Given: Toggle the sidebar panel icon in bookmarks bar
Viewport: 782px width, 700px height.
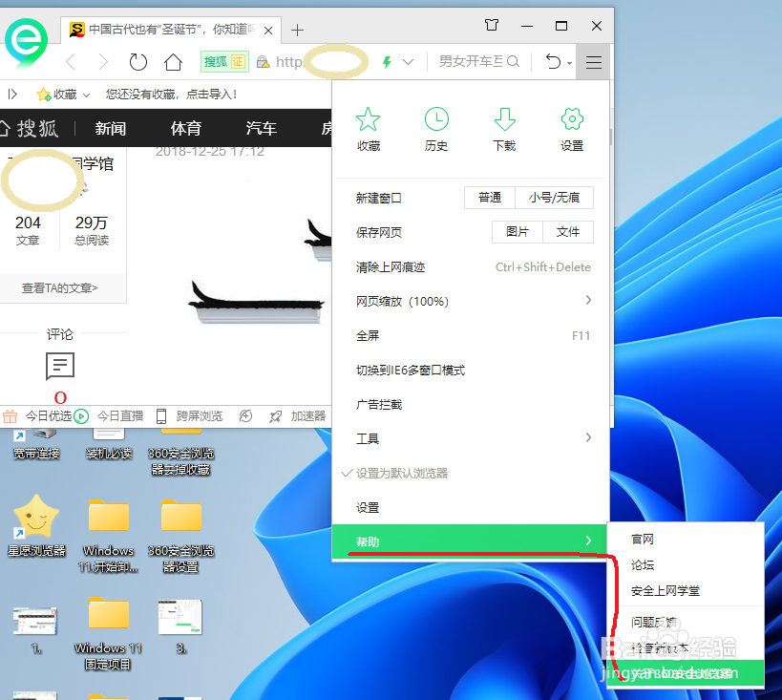Looking at the screenshot, I should 12,94.
